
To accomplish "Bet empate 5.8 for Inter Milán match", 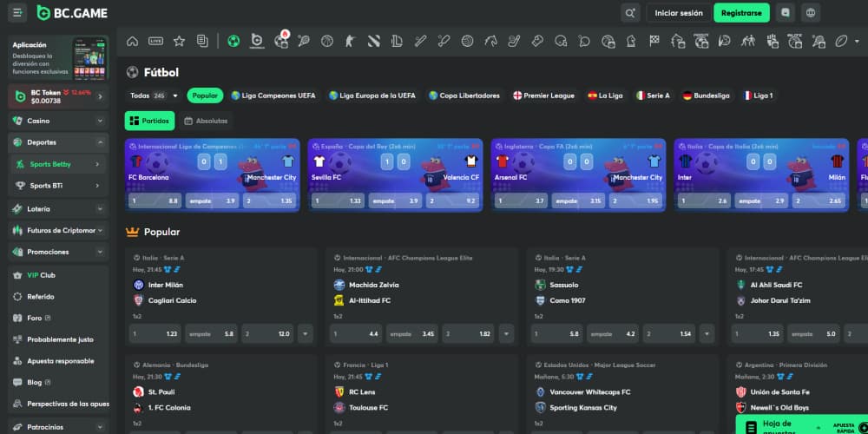I will (211, 334).
